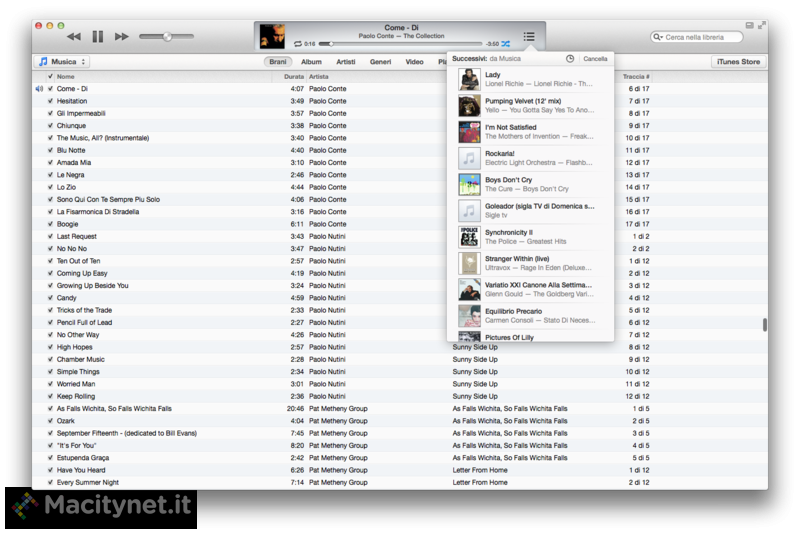
Task: Select Pumping Velvet (12' mix) entry
Action: (x=530, y=106)
